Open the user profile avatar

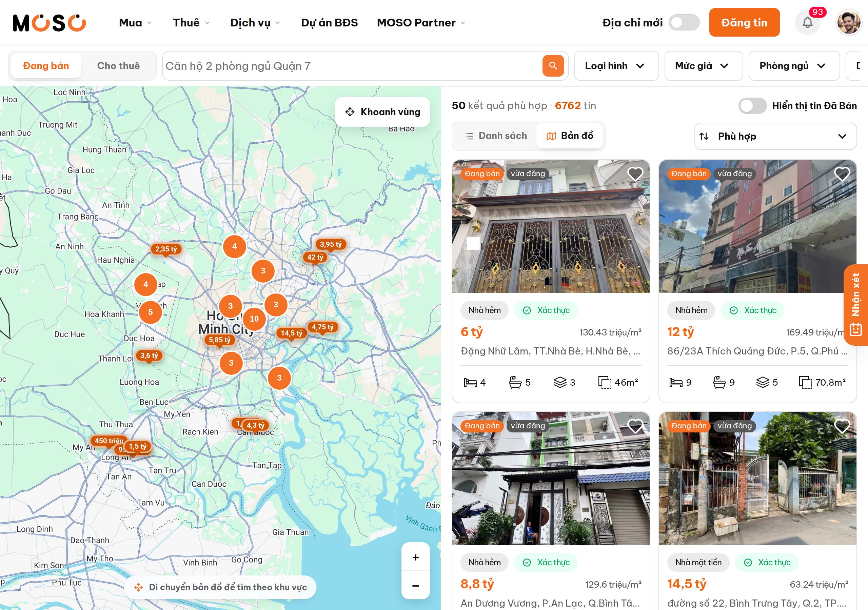click(x=848, y=23)
